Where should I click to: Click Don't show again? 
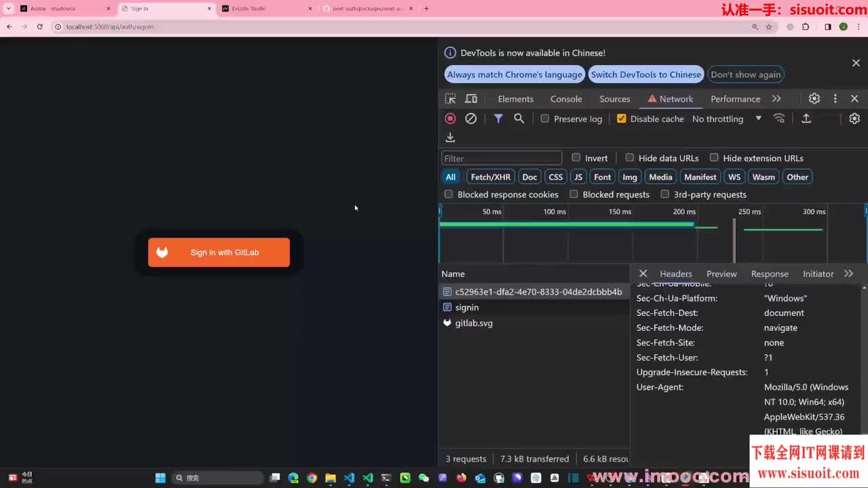point(746,75)
